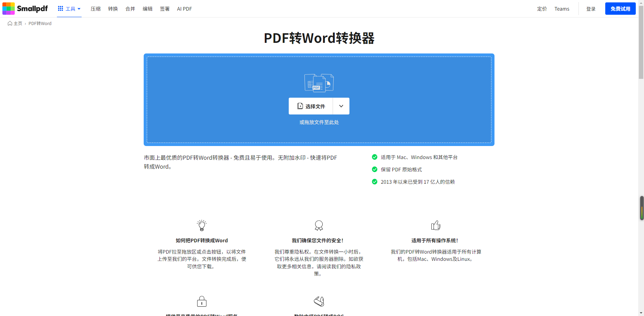The height and width of the screenshot is (316, 644).
Task: Click the padlock icon near page bottom
Action: tap(202, 302)
